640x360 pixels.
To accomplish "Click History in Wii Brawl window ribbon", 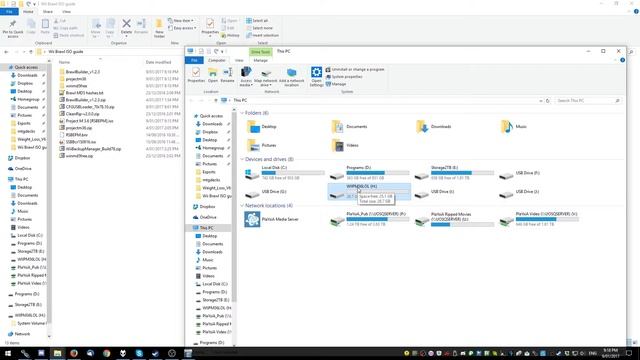I will click(x=230, y=36).
